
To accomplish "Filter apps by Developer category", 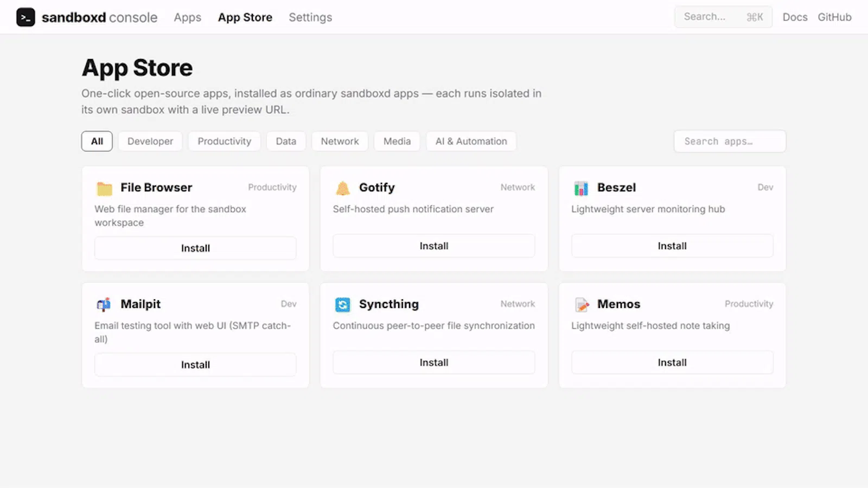I will coord(150,142).
